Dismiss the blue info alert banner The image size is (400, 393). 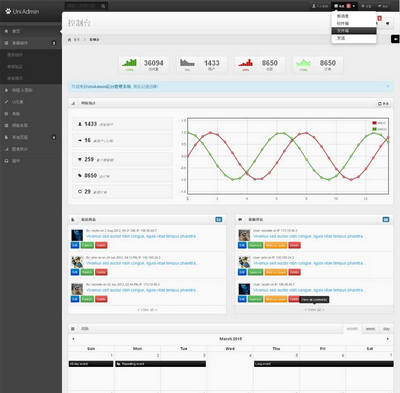tap(388, 86)
